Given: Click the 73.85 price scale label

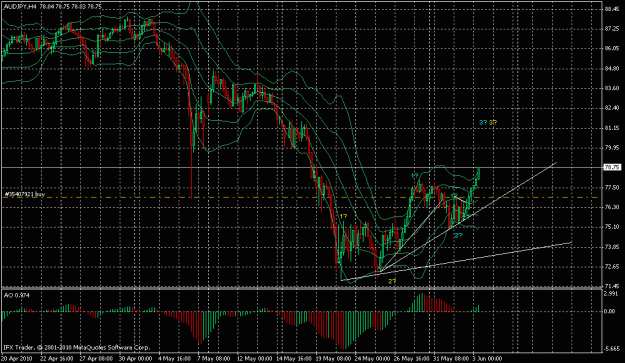Looking at the screenshot, I should 612,247.
